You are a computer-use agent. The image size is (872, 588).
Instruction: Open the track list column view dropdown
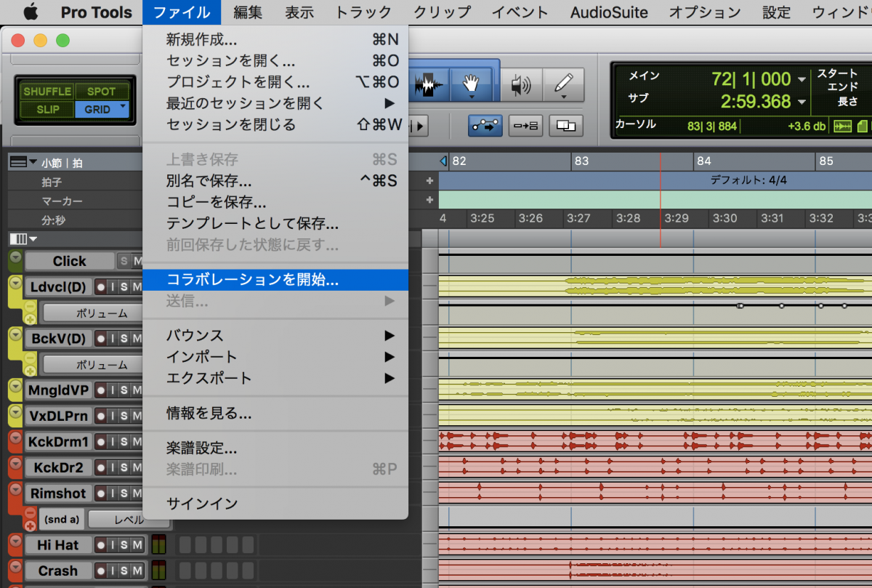coord(23,238)
